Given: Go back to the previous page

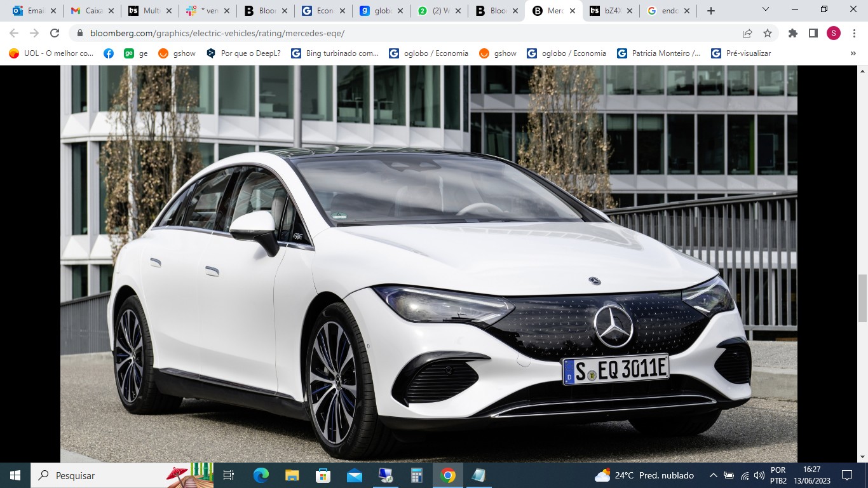Looking at the screenshot, I should pos(14,33).
